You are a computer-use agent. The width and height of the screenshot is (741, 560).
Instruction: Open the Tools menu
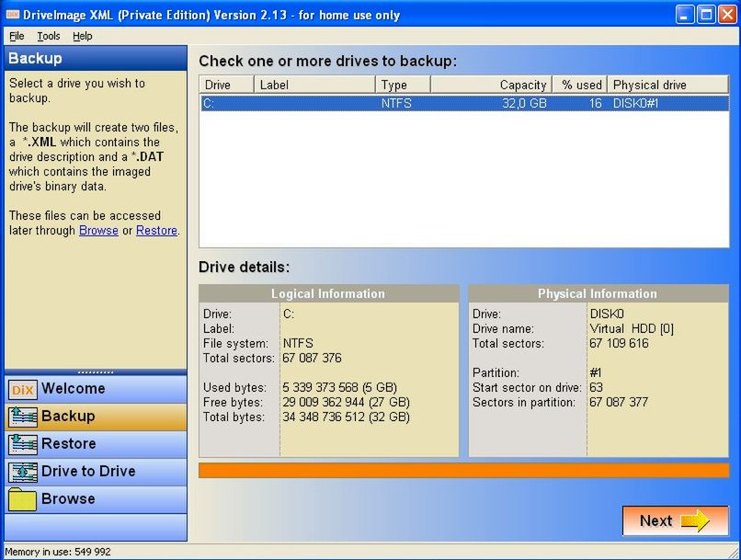[x=49, y=36]
